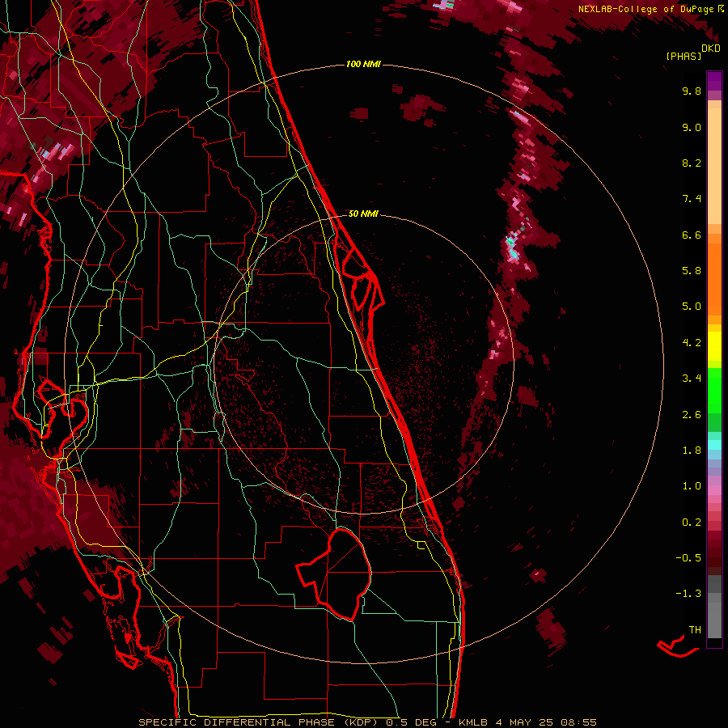Click the 50 NMI range ring label
Viewport: 728px width, 728px height.
363,214
